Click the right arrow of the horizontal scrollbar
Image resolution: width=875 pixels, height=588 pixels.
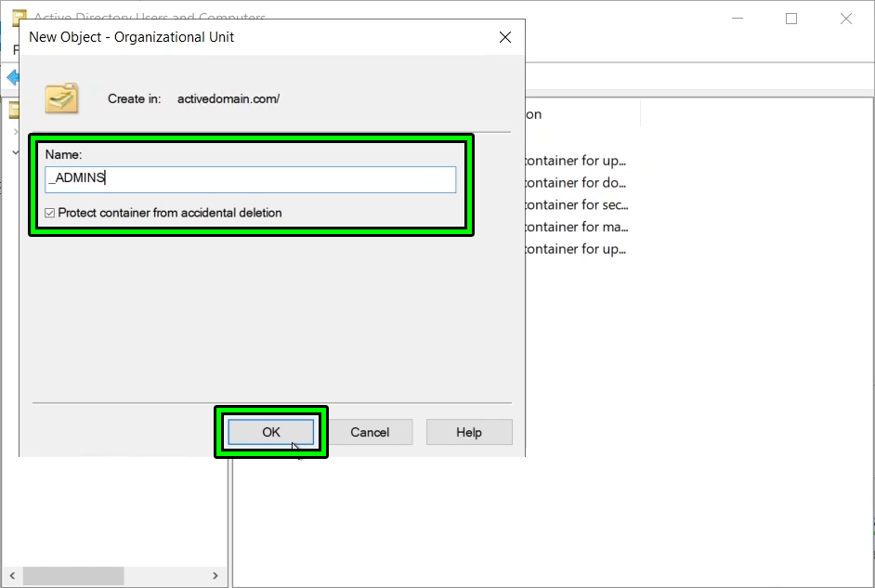(x=215, y=576)
